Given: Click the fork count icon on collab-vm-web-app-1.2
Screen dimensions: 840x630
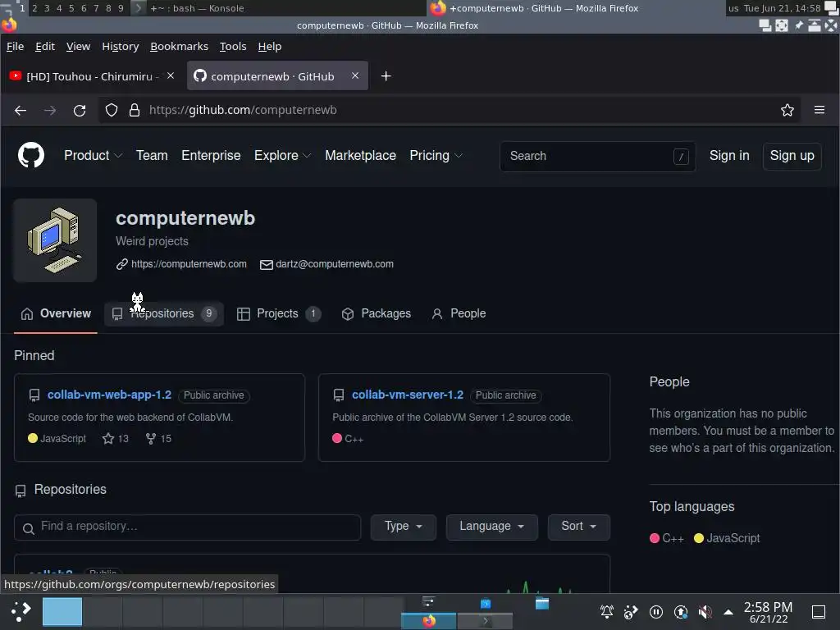Looking at the screenshot, I should click(x=151, y=439).
